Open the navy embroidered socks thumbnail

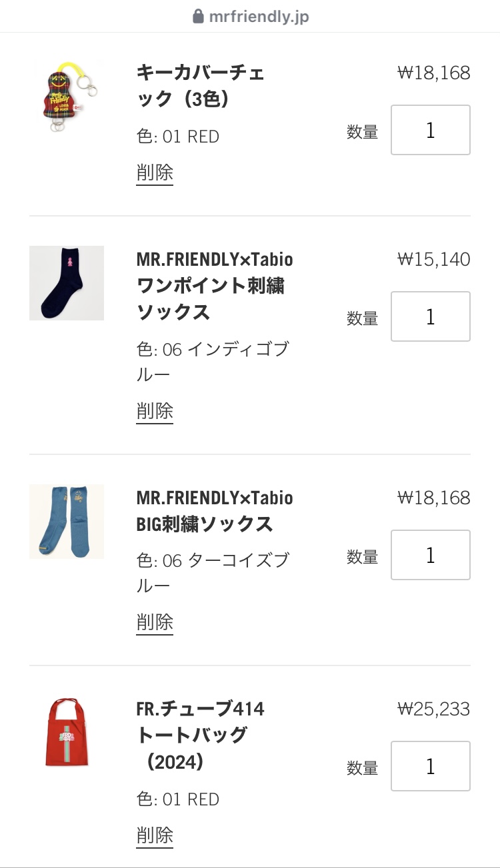66,283
